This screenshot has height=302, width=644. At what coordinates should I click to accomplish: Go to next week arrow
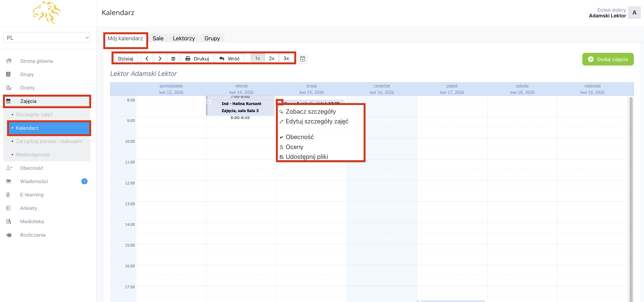[x=160, y=59]
